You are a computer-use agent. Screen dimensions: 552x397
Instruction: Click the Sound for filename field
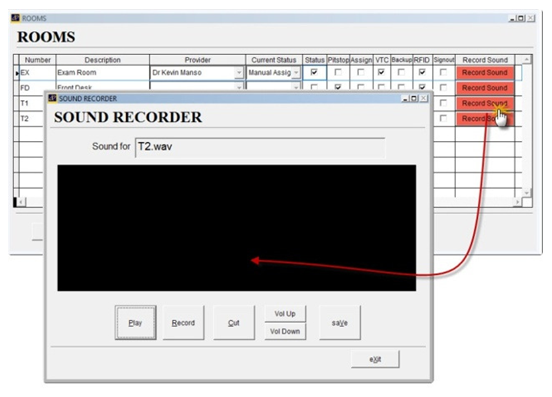coord(260,147)
